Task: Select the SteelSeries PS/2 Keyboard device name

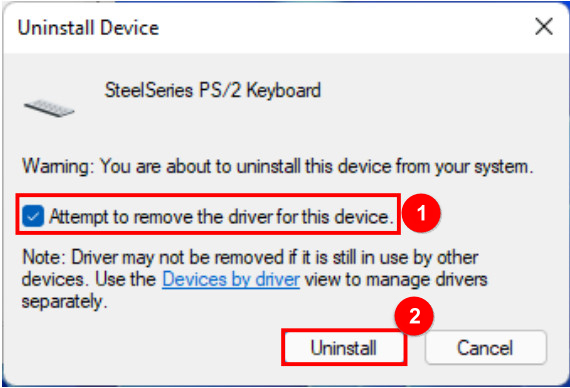Action: [x=213, y=90]
